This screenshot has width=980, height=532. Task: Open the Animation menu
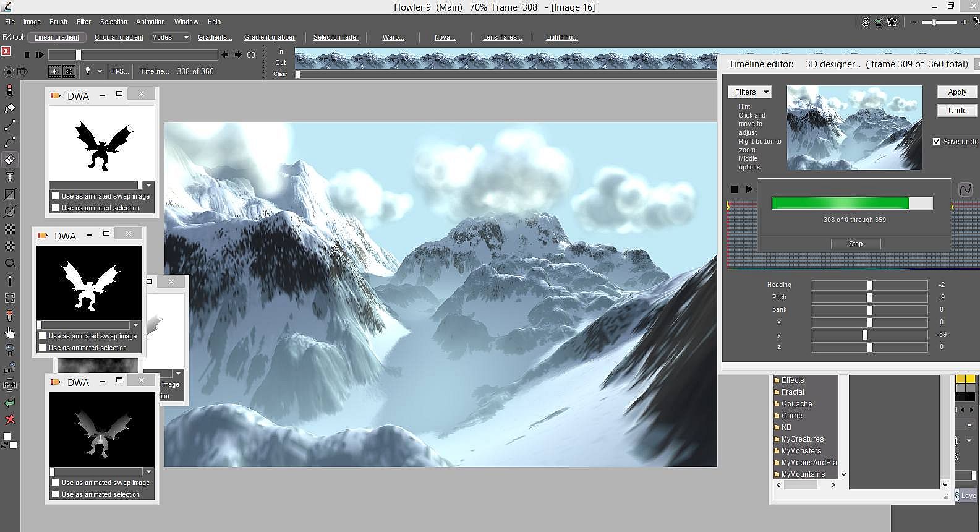tap(150, 22)
